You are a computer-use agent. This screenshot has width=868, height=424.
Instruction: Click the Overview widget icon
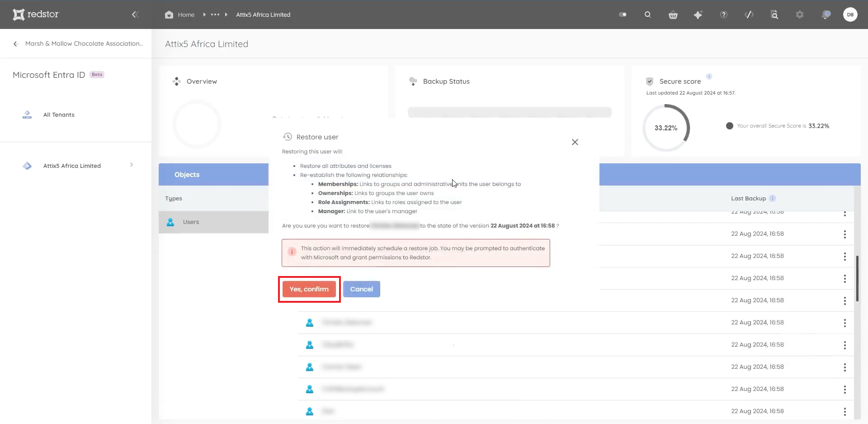[x=177, y=81]
